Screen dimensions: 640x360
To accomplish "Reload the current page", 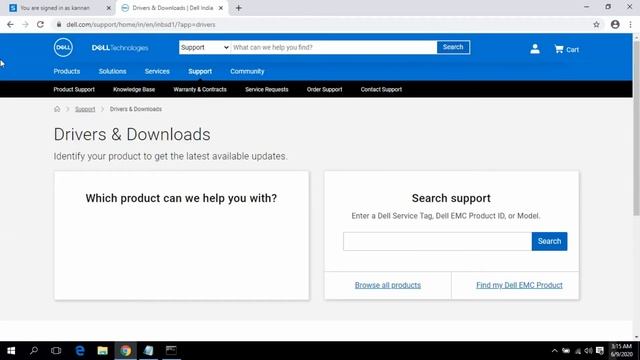I will pyautogui.click(x=40, y=24).
